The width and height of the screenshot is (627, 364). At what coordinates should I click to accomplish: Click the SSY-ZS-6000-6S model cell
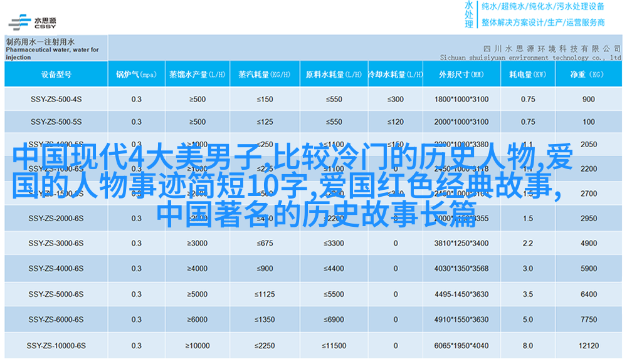(x=56, y=320)
